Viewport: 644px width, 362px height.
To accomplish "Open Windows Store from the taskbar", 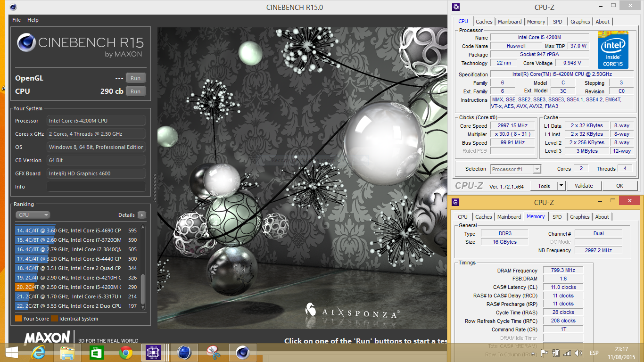I will (x=97, y=353).
